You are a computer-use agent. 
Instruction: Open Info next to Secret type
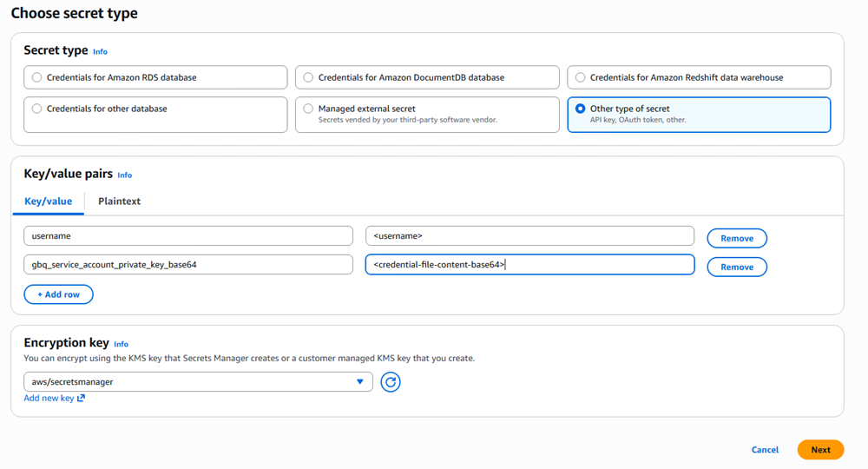pos(100,52)
